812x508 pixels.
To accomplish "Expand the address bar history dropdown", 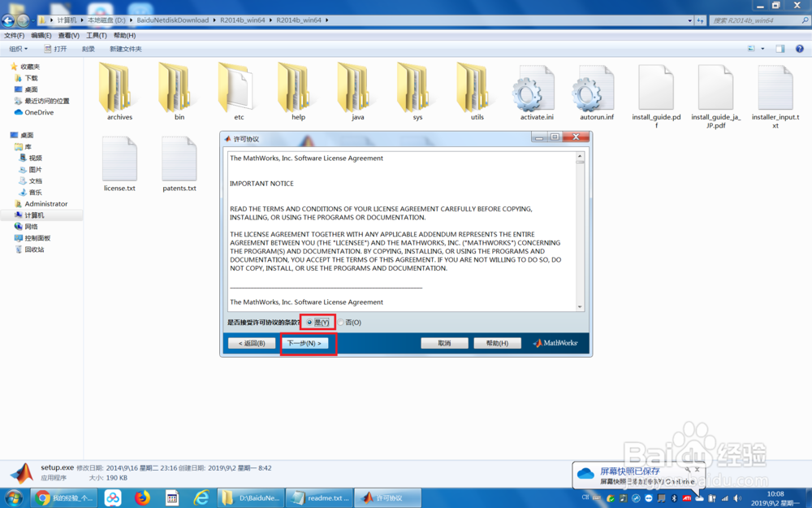I will tap(689, 20).
